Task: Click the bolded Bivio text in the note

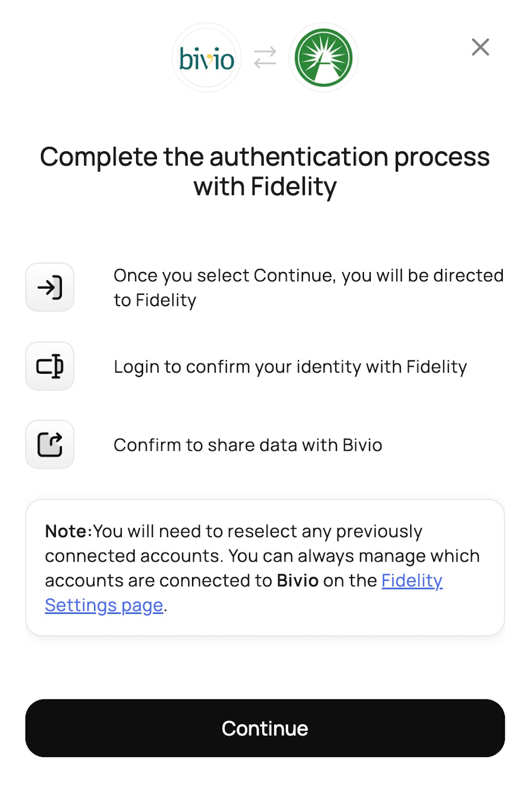Action: [298, 581]
